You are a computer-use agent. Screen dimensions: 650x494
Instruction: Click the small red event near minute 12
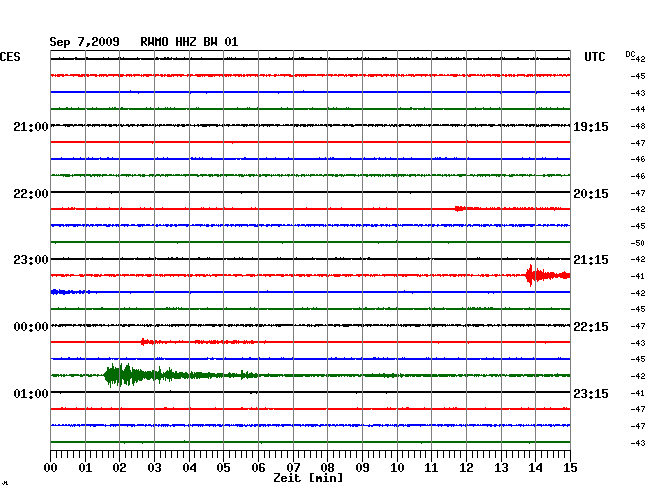pos(460,208)
